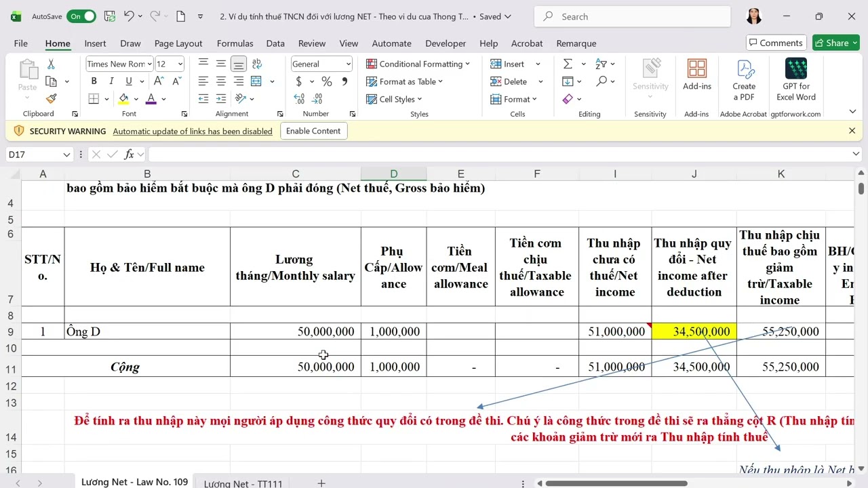Toggle Center alignment icon
This screenshot has height=488, width=868.
coord(220,81)
